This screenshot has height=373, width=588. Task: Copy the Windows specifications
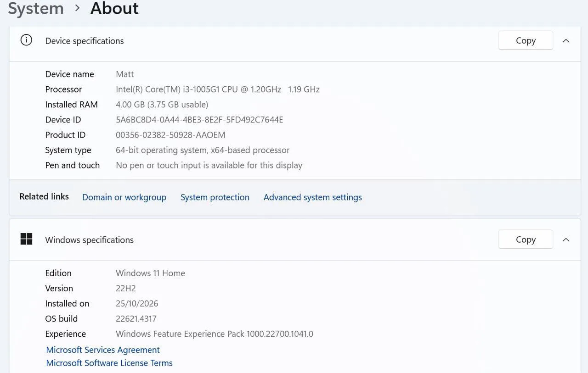[x=526, y=239]
